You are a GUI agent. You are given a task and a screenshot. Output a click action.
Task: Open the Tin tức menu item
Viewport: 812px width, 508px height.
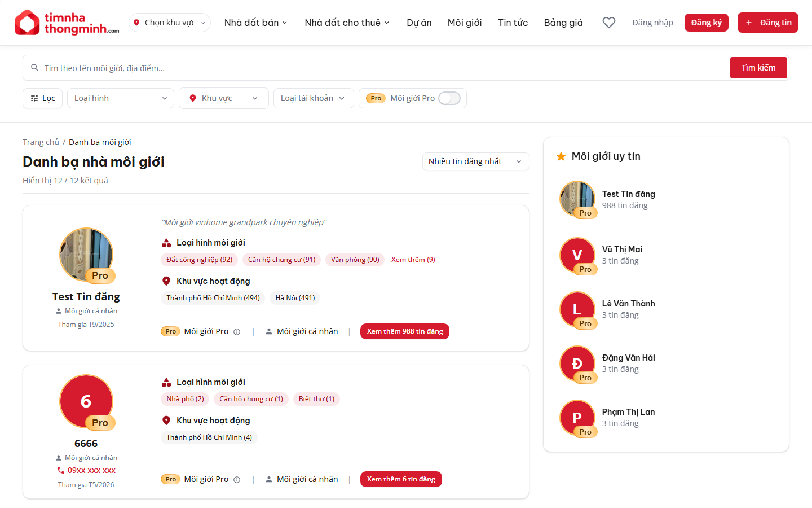click(x=513, y=23)
